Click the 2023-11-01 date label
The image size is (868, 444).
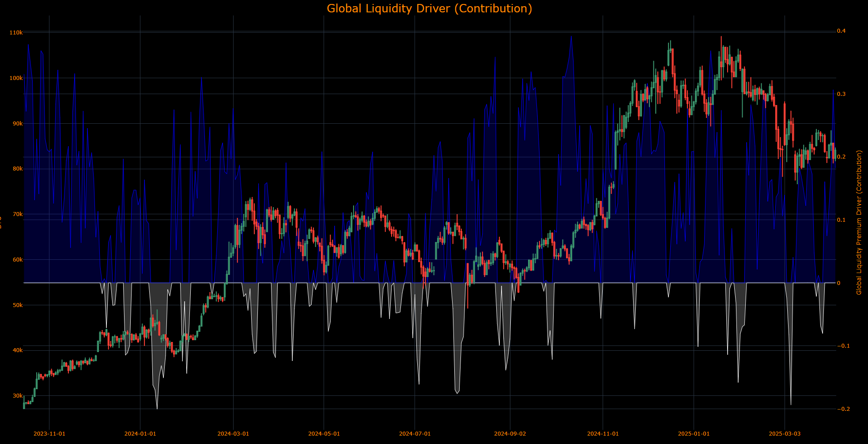[49, 434]
